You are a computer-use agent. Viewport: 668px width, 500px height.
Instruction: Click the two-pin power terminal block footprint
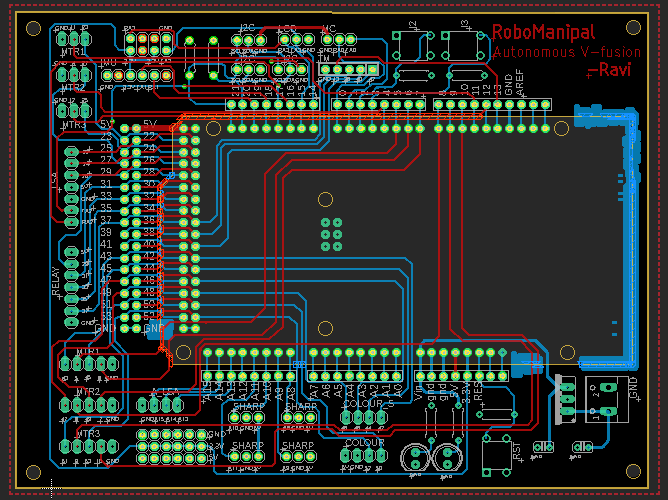click(x=608, y=399)
